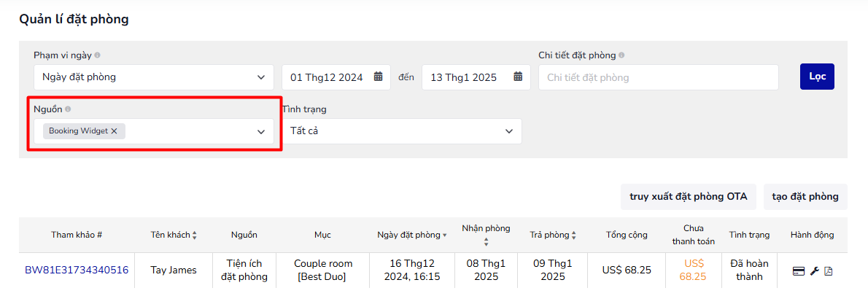This screenshot has width=868, height=296.
Task: Sort by Tên khách column
Action: pyautogui.click(x=194, y=235)
